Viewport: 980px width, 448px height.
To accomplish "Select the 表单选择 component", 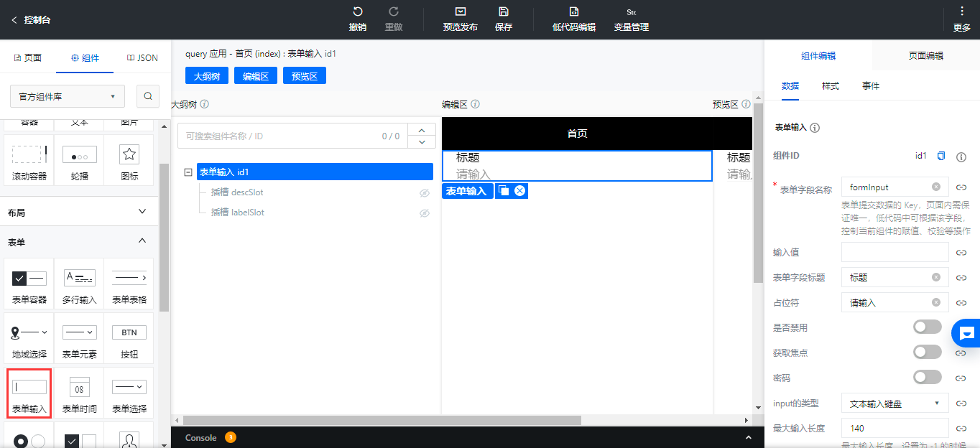I will tap(129, 394).
